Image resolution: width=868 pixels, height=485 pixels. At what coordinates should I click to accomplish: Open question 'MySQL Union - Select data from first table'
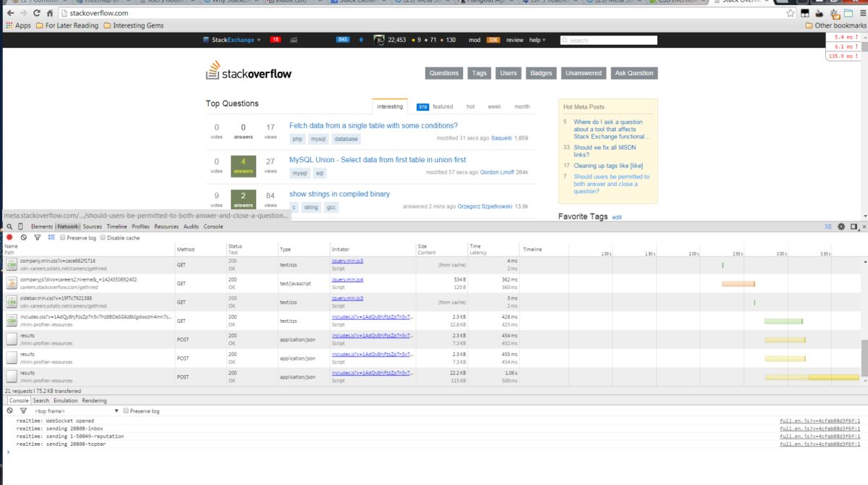coord(378,159)
